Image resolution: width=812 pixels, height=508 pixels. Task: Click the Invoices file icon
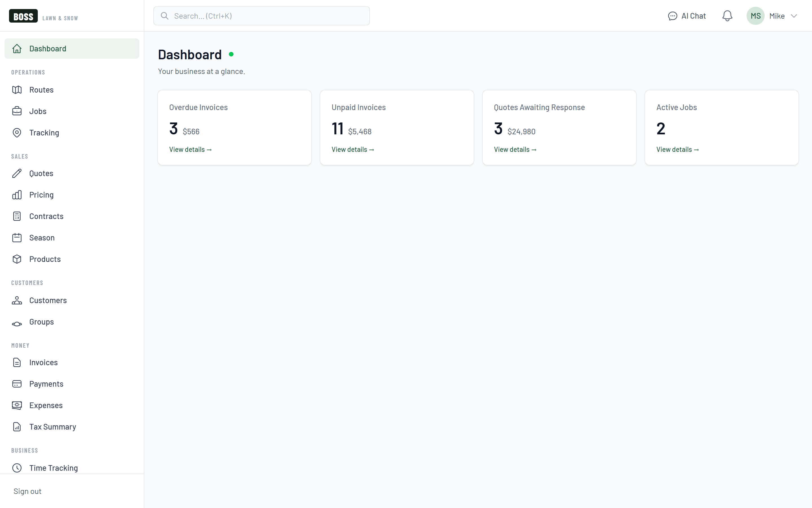tap(17, 363)
